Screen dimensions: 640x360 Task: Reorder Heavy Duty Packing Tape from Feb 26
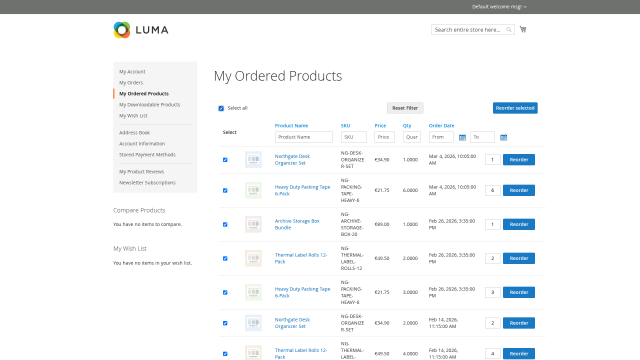click(519, 292)
